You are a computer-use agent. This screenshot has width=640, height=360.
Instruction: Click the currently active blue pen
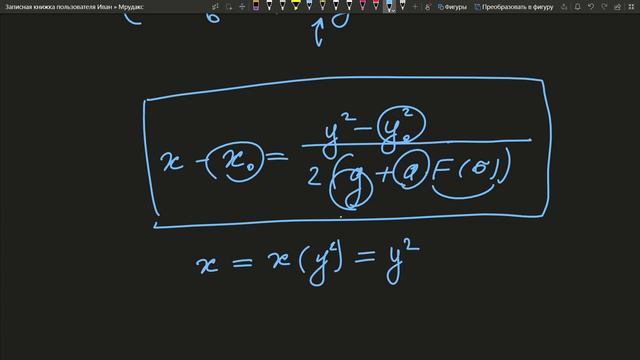coord(389,6)
